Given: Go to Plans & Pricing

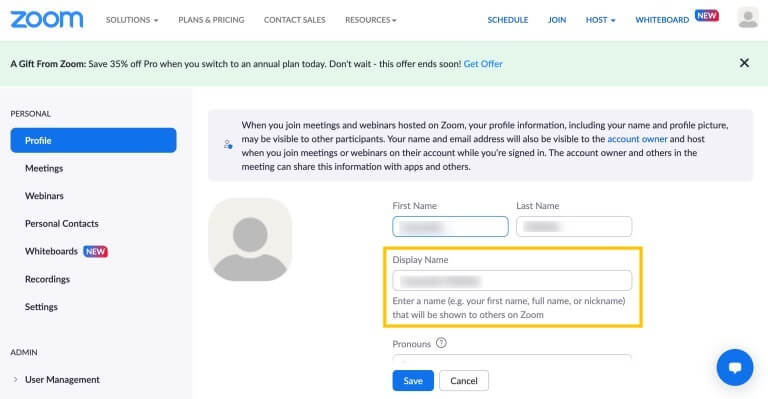Looking at the screenshot, I should (211, 20).
